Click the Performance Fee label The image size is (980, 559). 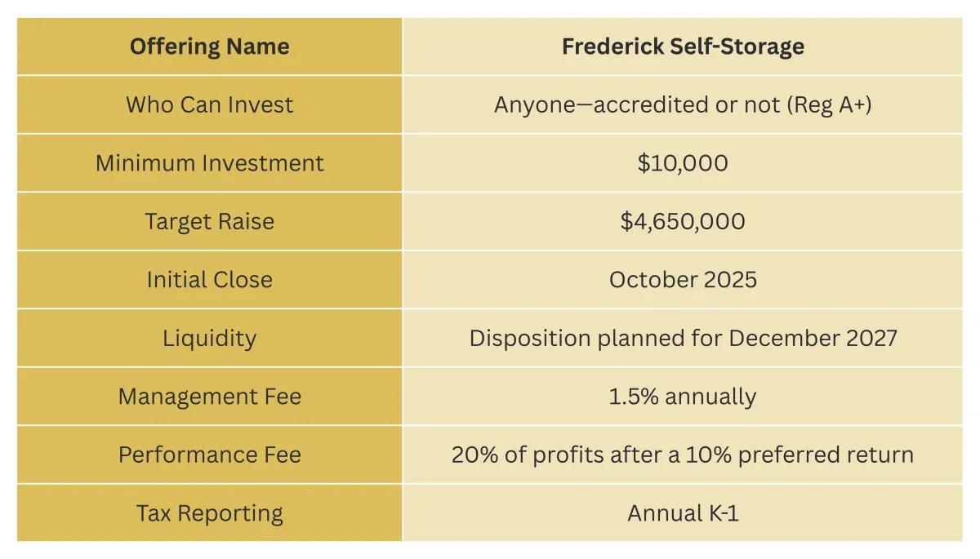pyautogui.click(x=209, y=455)
